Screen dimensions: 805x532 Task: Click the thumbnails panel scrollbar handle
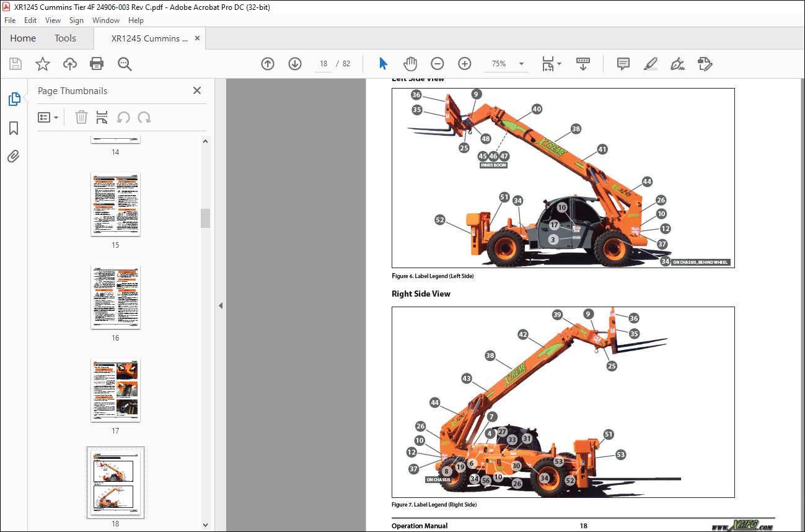[206, 218]
